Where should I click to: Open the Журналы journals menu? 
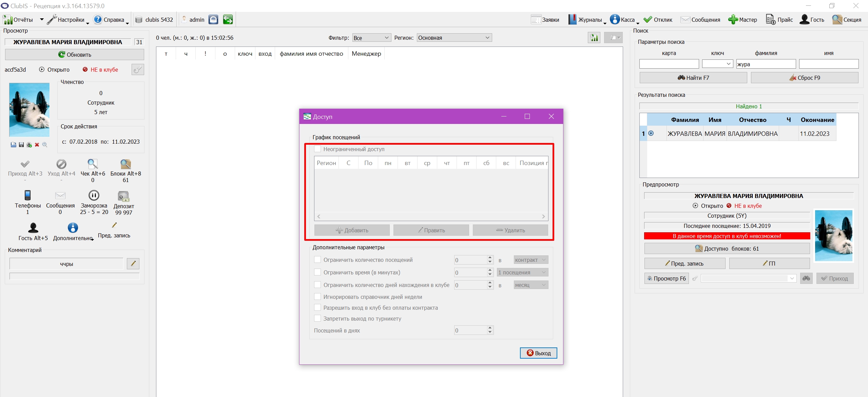(587, 20)
